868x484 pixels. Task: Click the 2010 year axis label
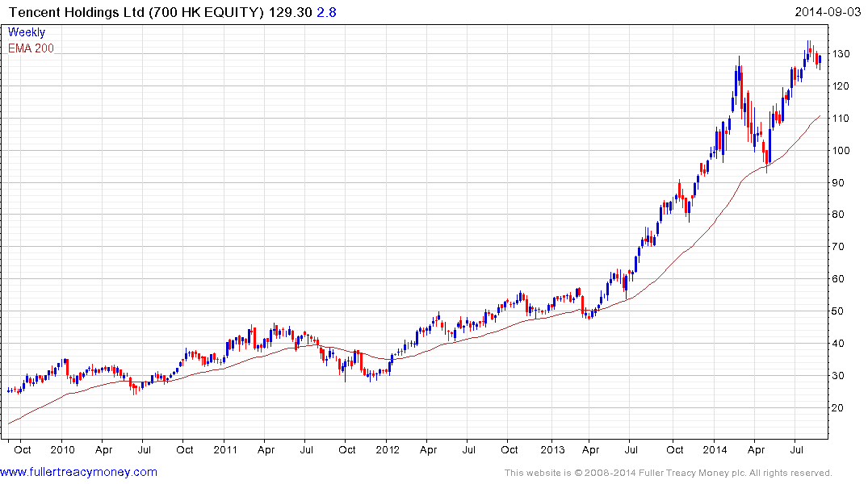coord(62,449)
